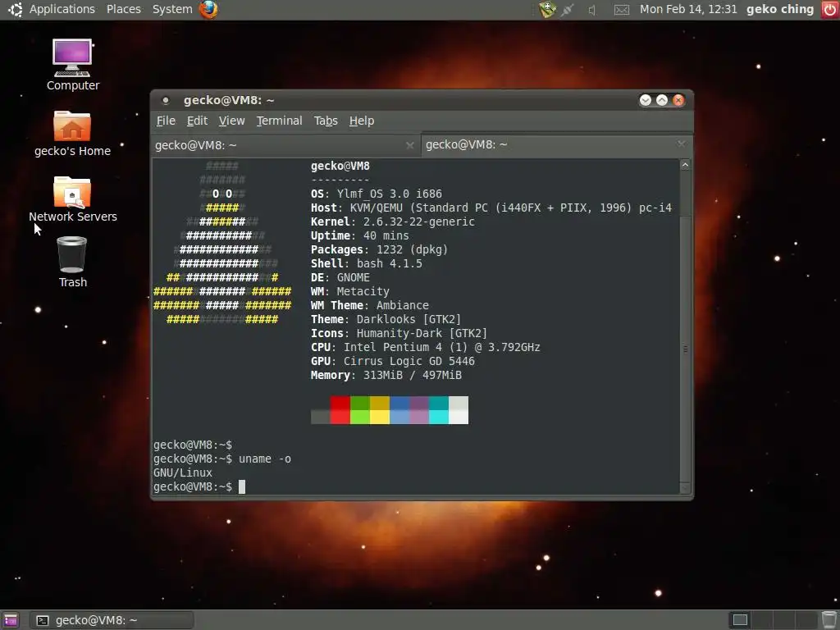Open the terminal Edit menu
840x630 pixels.
(x=197, y=121)
